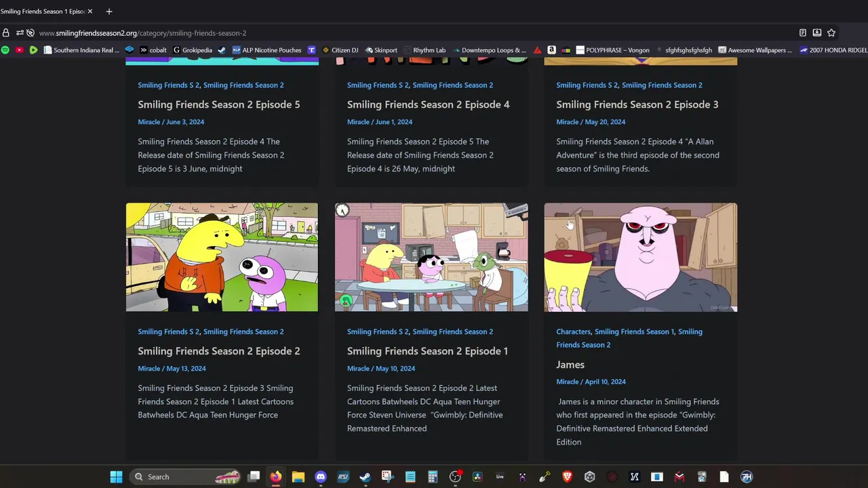Screen dimensions: 868x488
Task: Open the Twitch bookmark icon
Action: pyautogui.click(x=312, y=50)
